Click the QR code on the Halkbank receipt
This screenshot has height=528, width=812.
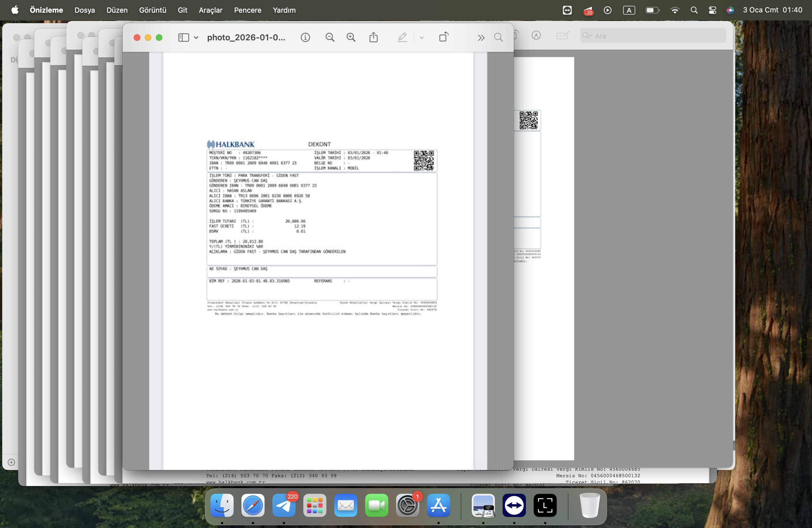coord(424,161)
